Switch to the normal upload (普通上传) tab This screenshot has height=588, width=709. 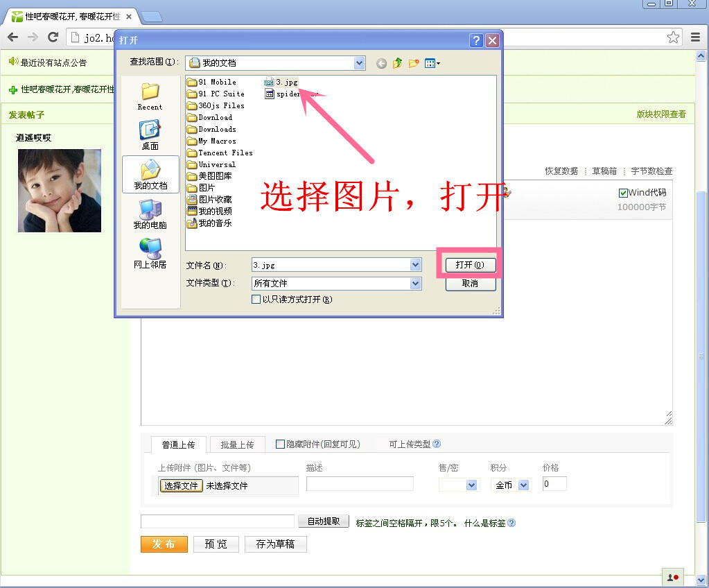(x=178, y=445)
